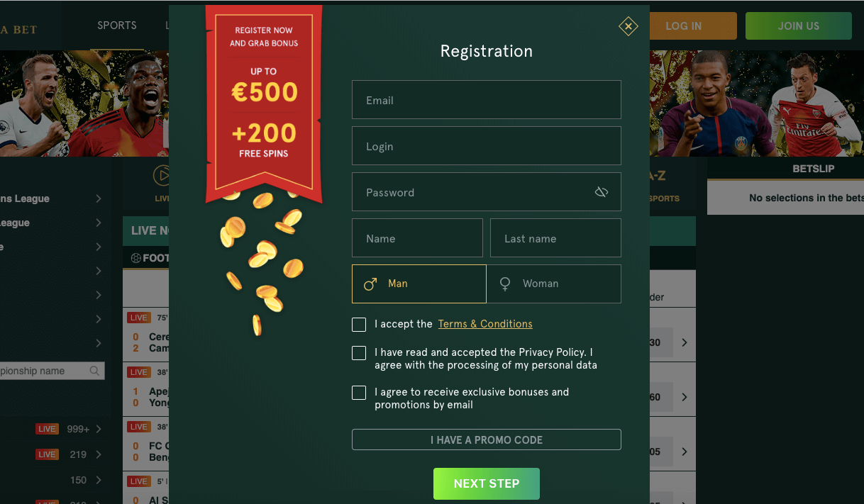The width and height of the screenshot is (864, 504).
Task: Select the Woman gender option
Action: pyautogui.click(x=553, y=283)
